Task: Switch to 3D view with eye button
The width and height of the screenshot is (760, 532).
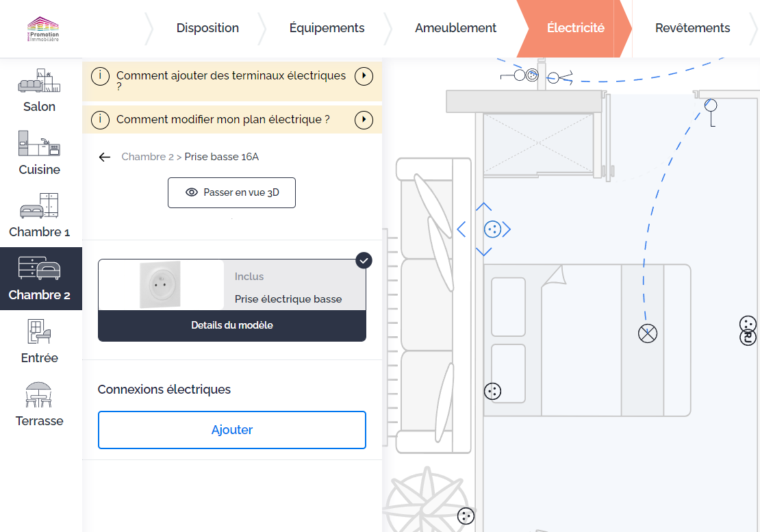Action: point(231,192)
